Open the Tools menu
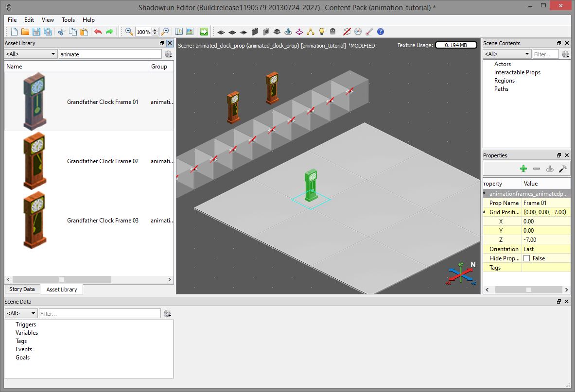The height and width of the screenshot is (392, 575). pyautogui.click(x=68, y=20)
